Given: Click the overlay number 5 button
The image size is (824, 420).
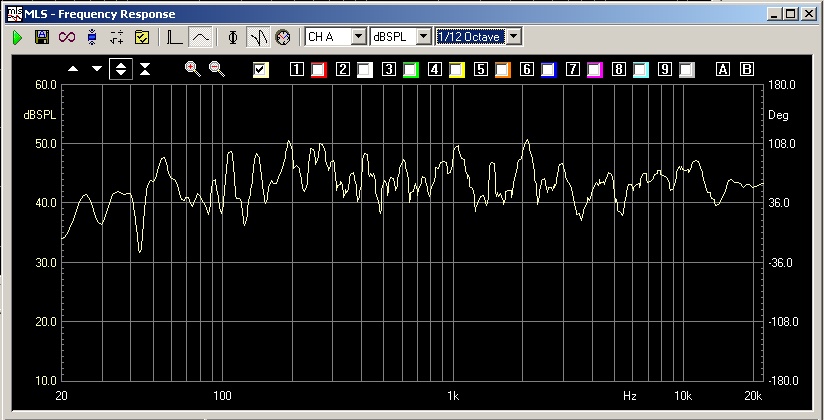Looking at the screenshot, I should tap(480, 70).
